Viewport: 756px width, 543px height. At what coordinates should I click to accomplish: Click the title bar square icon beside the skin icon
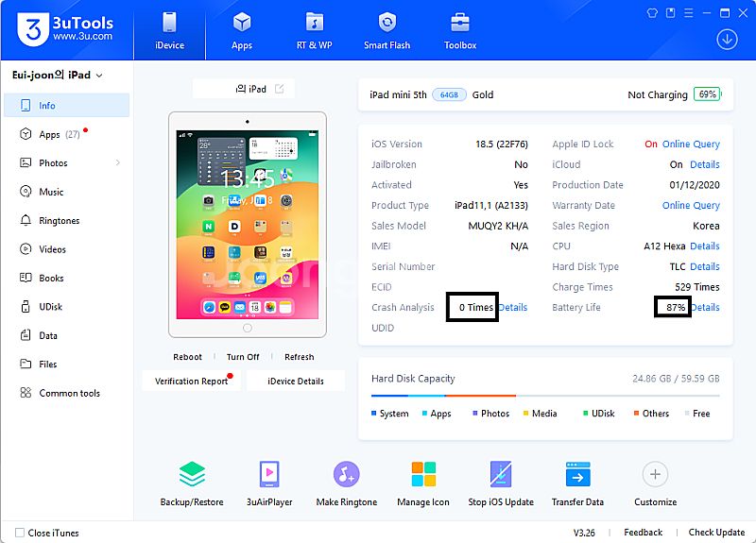(670, 13)
